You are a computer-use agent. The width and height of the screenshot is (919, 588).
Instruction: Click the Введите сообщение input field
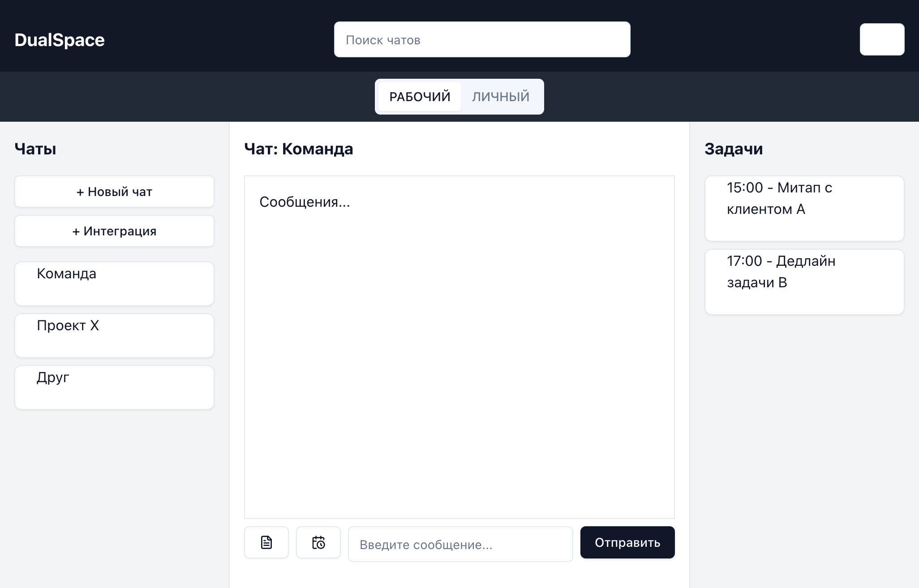pyautogui.click(x=460, y=544)
